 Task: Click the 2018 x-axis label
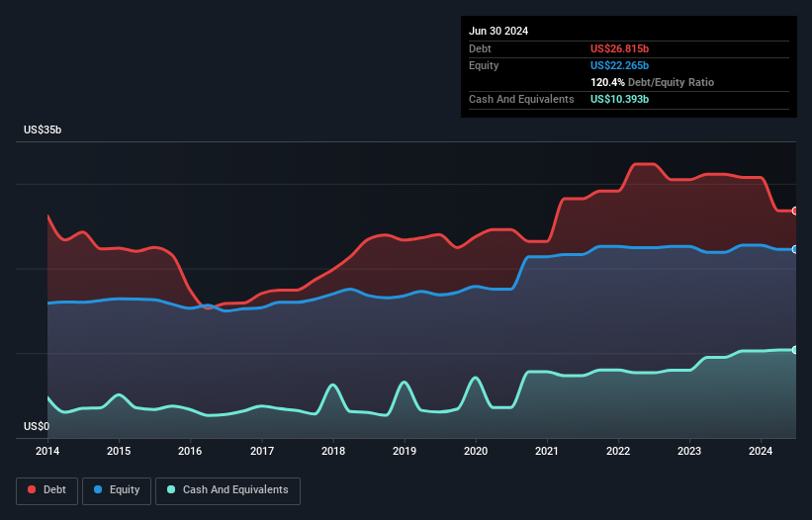click(x=333, y=452)
